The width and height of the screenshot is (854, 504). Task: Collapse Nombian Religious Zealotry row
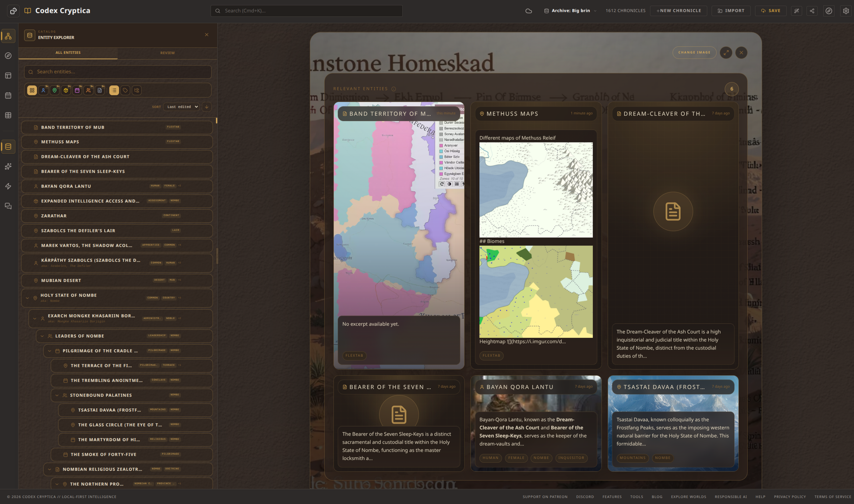click(49, 469)
